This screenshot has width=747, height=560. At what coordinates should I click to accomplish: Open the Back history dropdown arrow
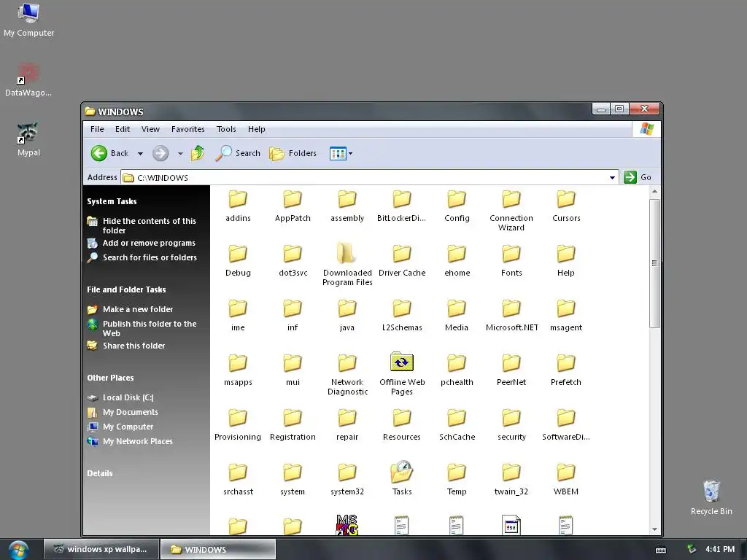(140, 153)
